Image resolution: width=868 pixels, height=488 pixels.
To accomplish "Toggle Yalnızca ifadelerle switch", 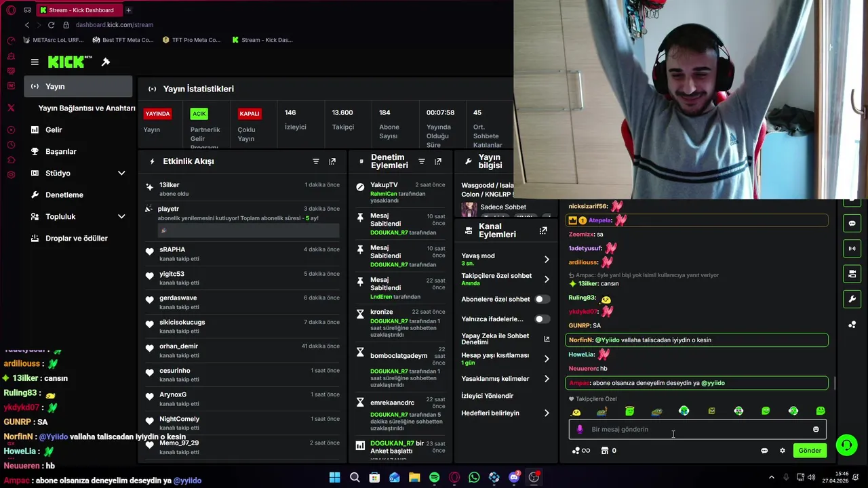I will 542,319.
